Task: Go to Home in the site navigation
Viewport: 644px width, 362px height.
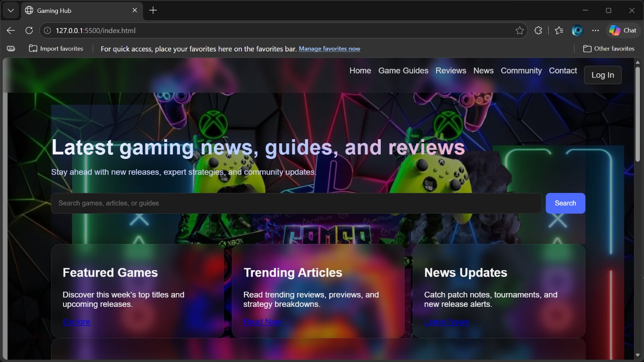Action: pos(360,70)
